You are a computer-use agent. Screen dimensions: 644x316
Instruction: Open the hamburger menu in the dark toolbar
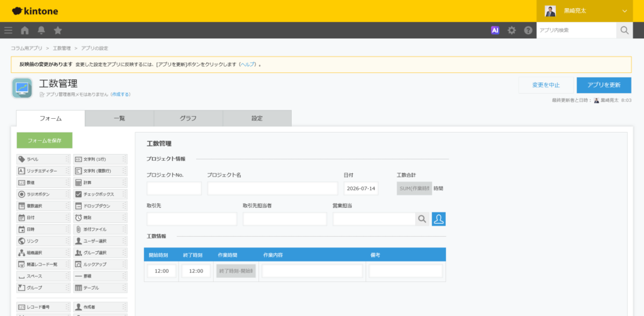(x=8, y=30)
